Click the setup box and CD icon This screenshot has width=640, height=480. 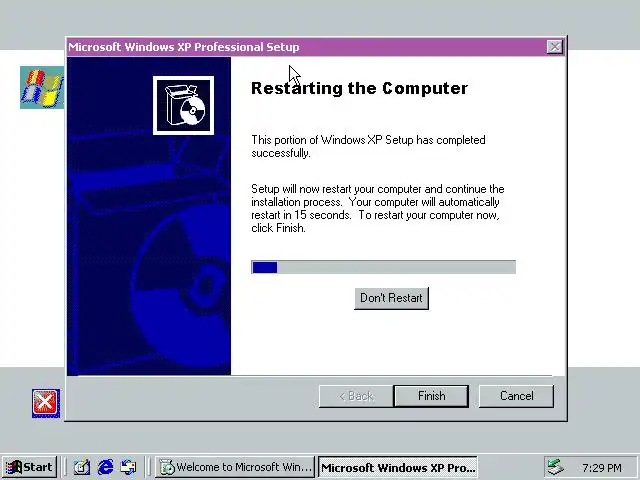point(183,105)
